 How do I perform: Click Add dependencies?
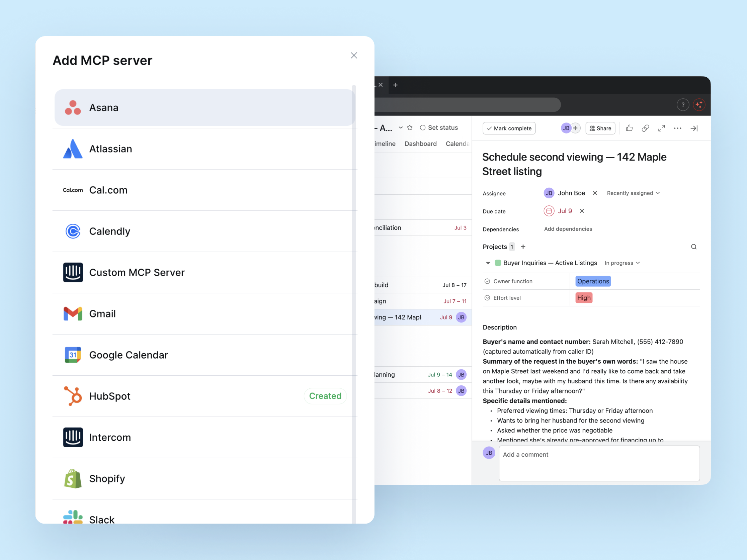click(568, 229)
